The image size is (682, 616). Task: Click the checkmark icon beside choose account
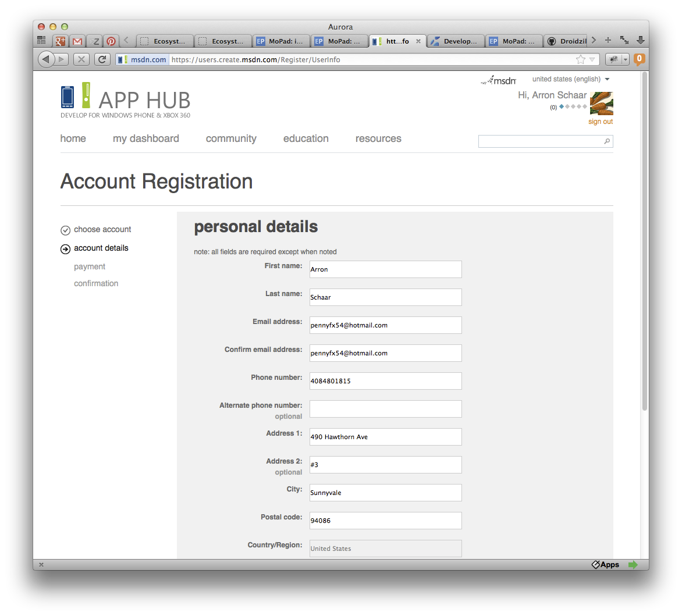pos(65,230)
